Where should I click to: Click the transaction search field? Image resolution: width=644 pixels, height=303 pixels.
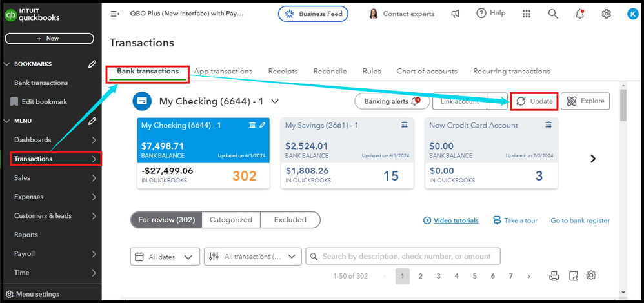[403, 256]
